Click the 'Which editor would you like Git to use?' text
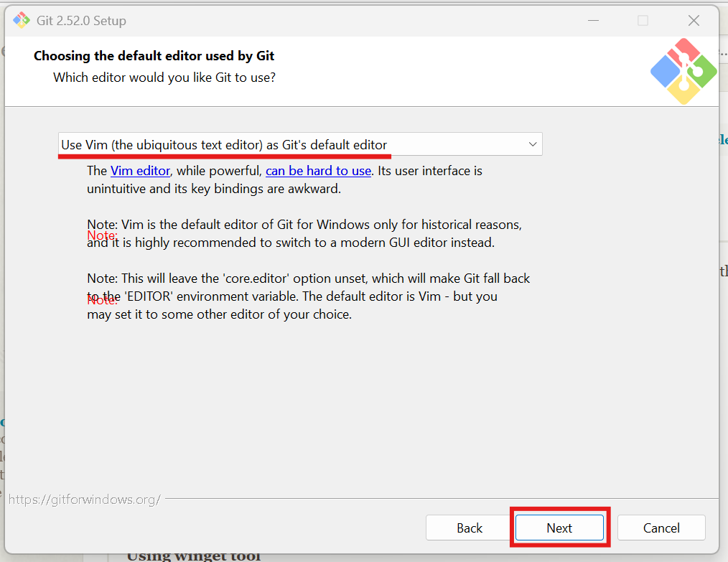 [164, 78]
